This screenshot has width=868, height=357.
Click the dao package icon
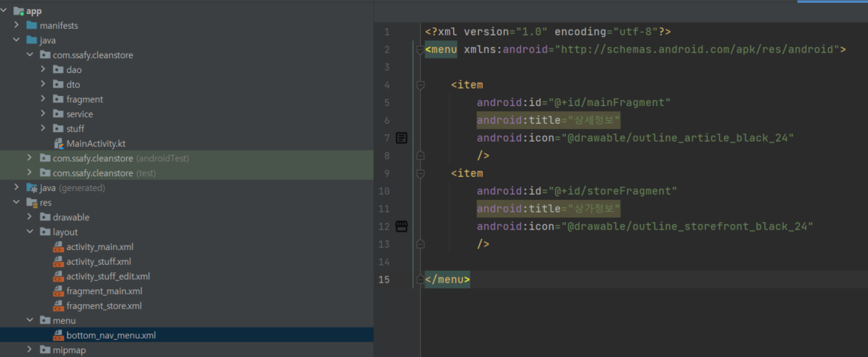pyautogui.click(x=58, y=70)
